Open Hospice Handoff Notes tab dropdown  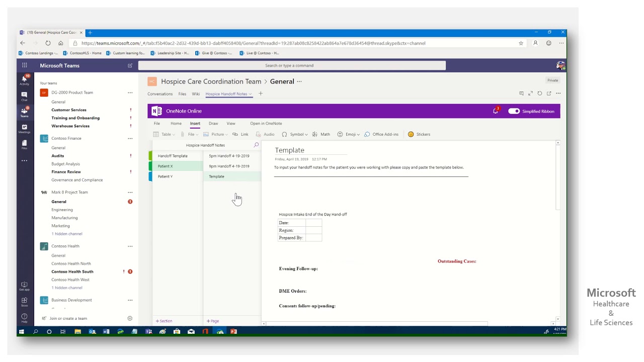click(250, 94)
